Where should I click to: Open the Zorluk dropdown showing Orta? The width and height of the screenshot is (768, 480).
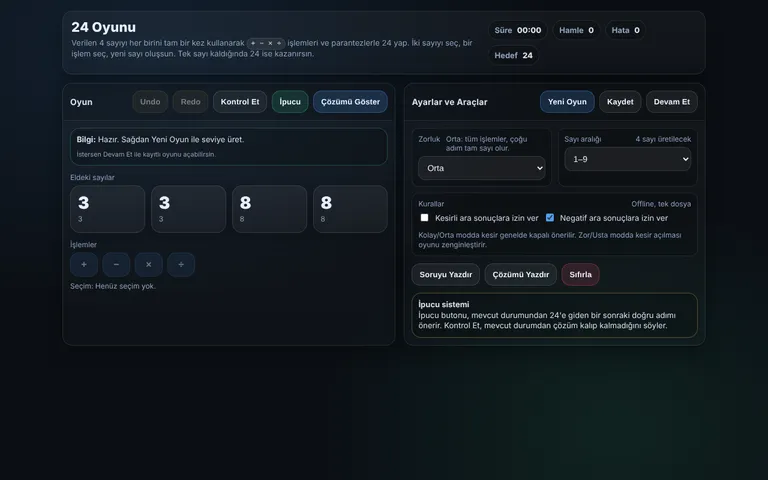pyautogui.click(x=481, y=168)
